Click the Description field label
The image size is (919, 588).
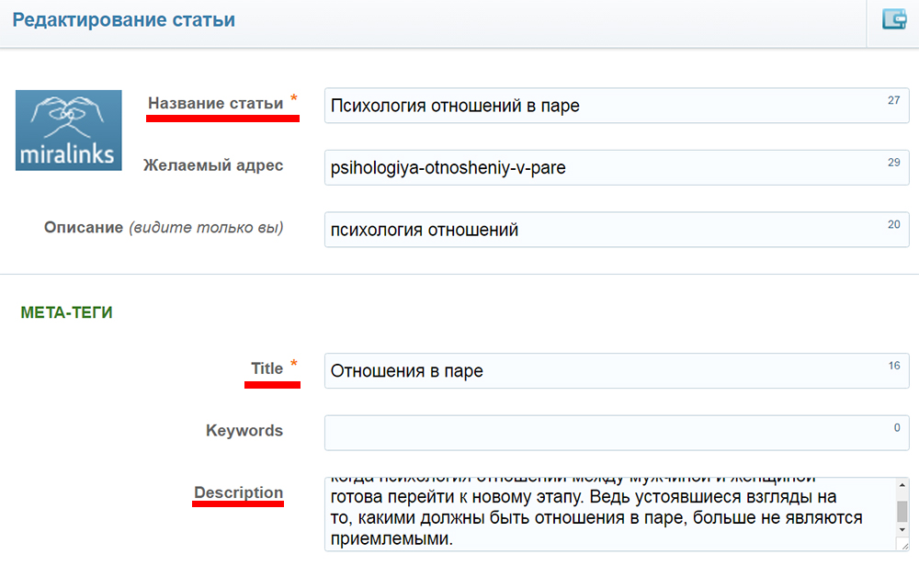point(239,492)
